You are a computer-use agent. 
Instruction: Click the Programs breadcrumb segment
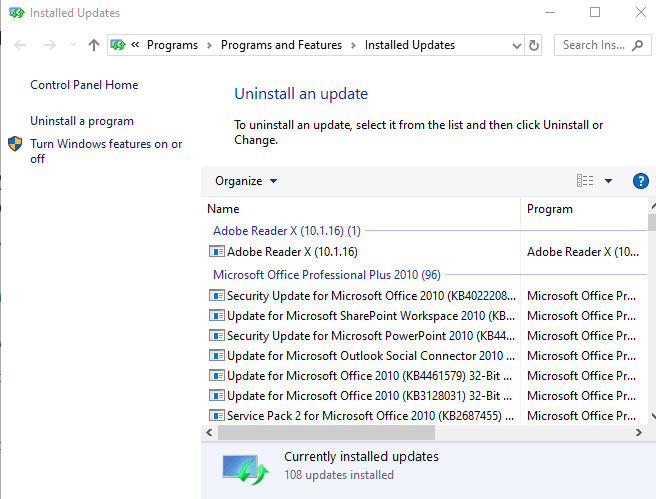tap(175, 45)
